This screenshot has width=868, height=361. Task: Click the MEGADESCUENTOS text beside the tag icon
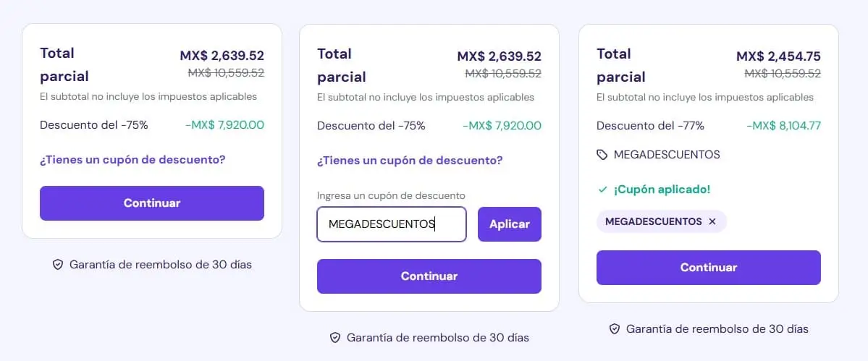point(667,155)
